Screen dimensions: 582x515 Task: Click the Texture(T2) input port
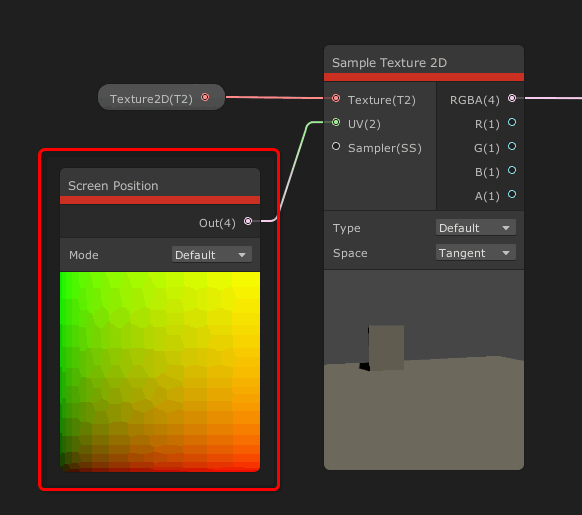click(336, 98)
